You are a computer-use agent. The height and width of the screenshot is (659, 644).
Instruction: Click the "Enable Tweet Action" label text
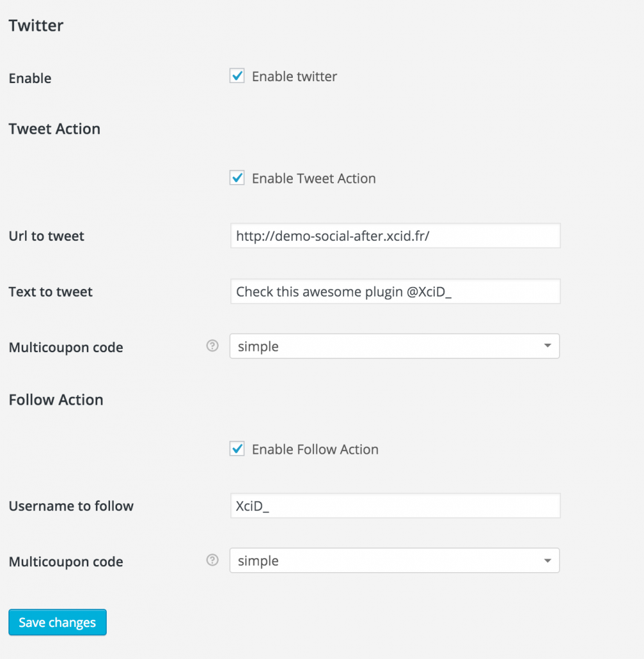point(313,179)
